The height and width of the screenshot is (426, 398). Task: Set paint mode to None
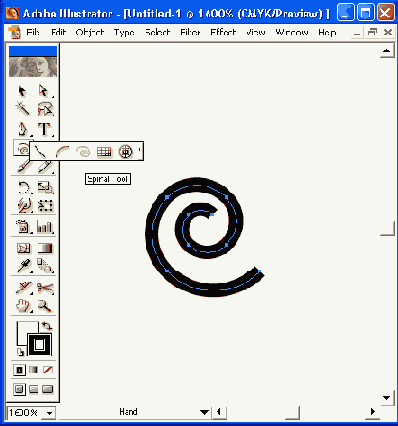pyautogui.click(x=48, y=370)
